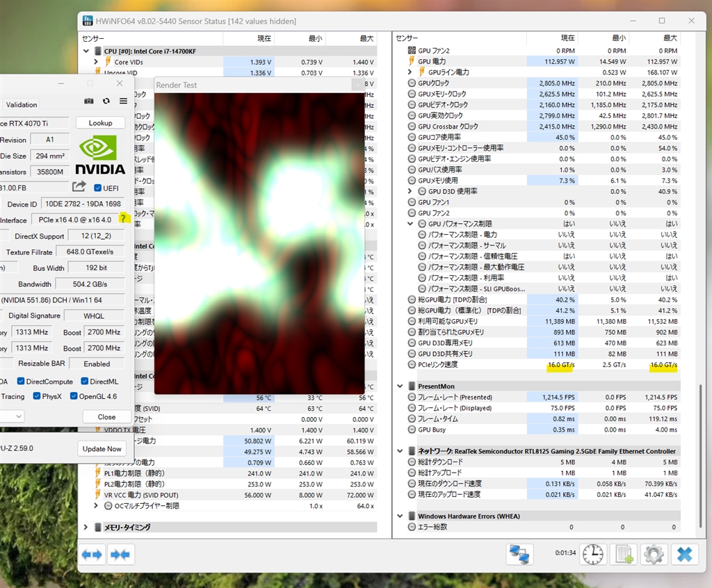The width and height of the screenshot is (712, 588).
Task: Click the GPU Busy sensor icon
Action: [x=412, y=430]
